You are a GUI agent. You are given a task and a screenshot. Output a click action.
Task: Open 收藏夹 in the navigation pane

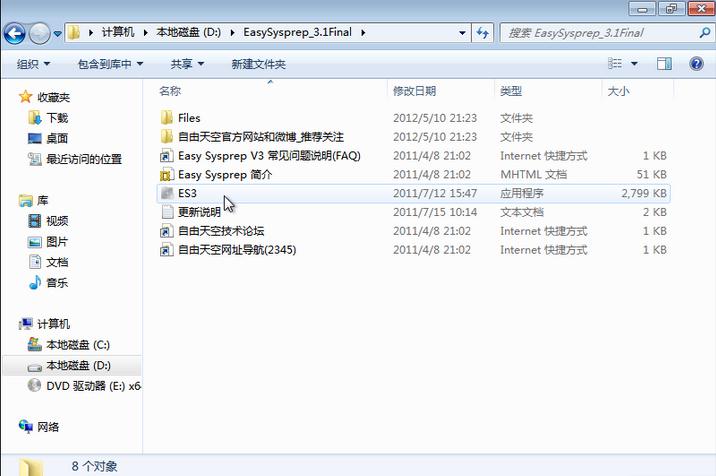coord(53,97)
